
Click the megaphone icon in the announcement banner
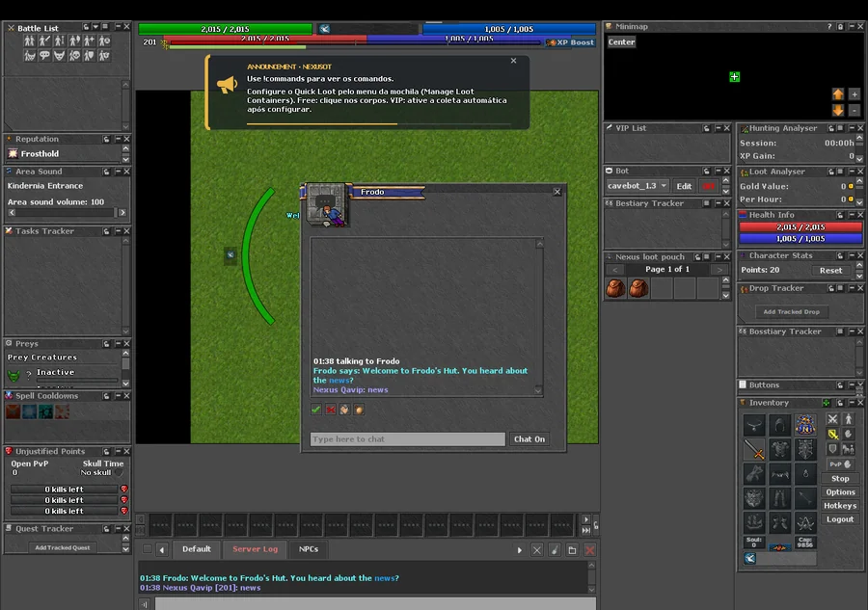tap(227, 85)
